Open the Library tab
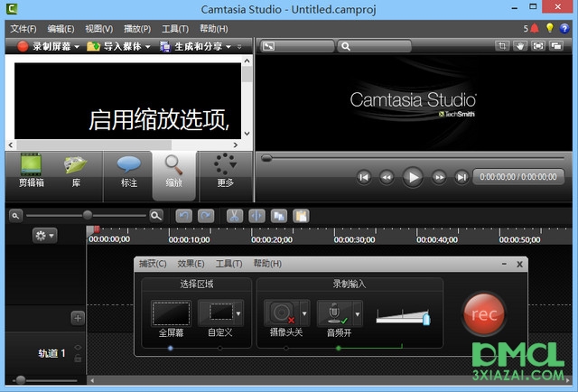 point(76,171)
